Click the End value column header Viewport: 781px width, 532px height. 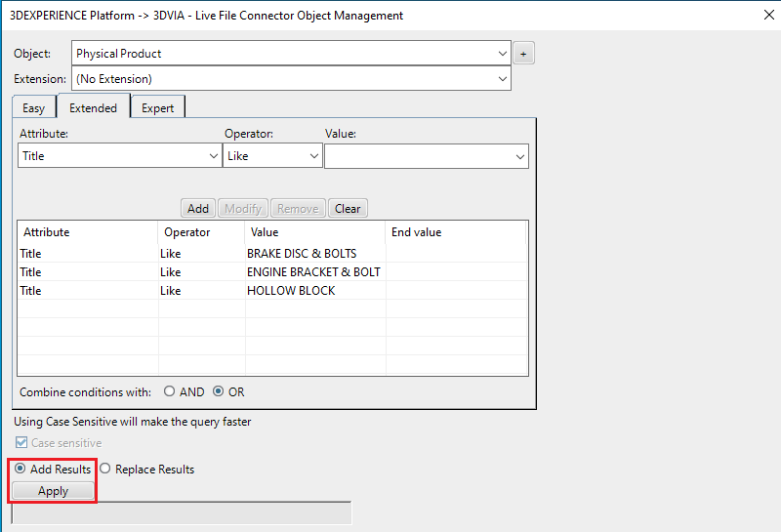pyautogui.click(x=455, y=232)
